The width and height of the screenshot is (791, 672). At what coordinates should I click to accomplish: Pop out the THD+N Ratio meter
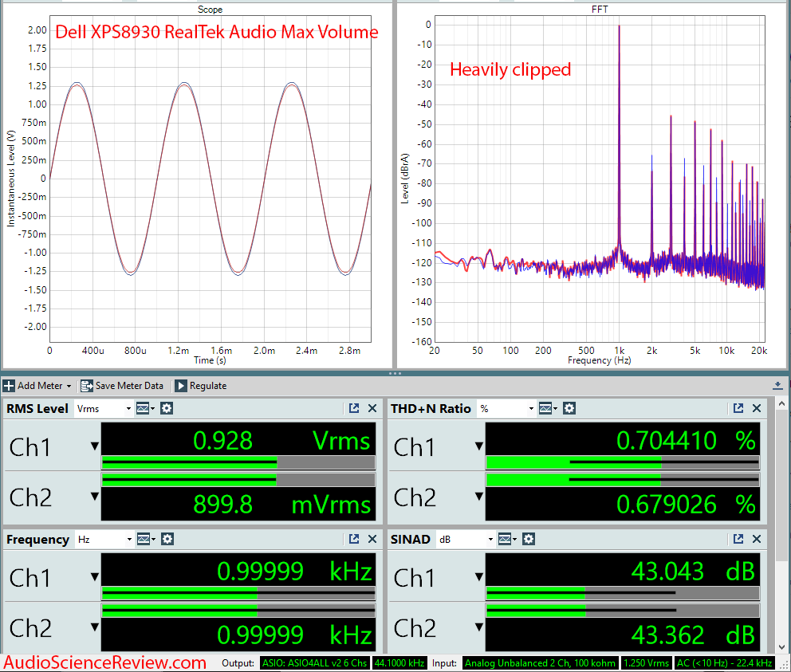point(738,408)
